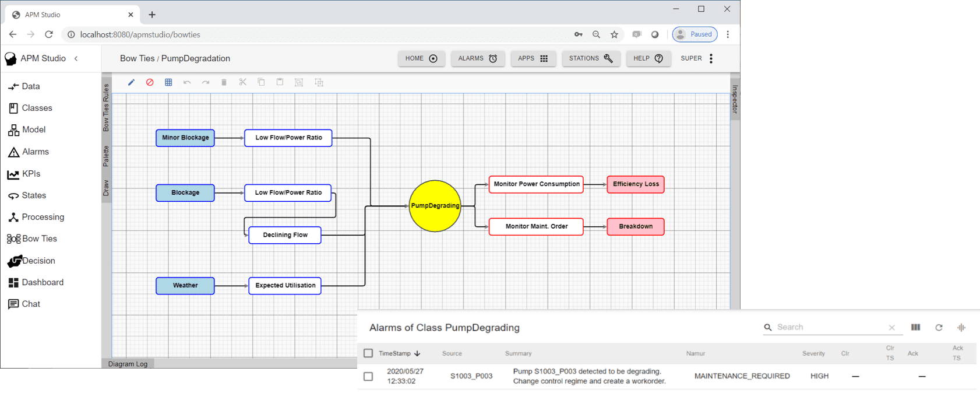
Task: Select the yellow PumpDegrading circle node
Action: pyautogui.click(x=435, y=206)
